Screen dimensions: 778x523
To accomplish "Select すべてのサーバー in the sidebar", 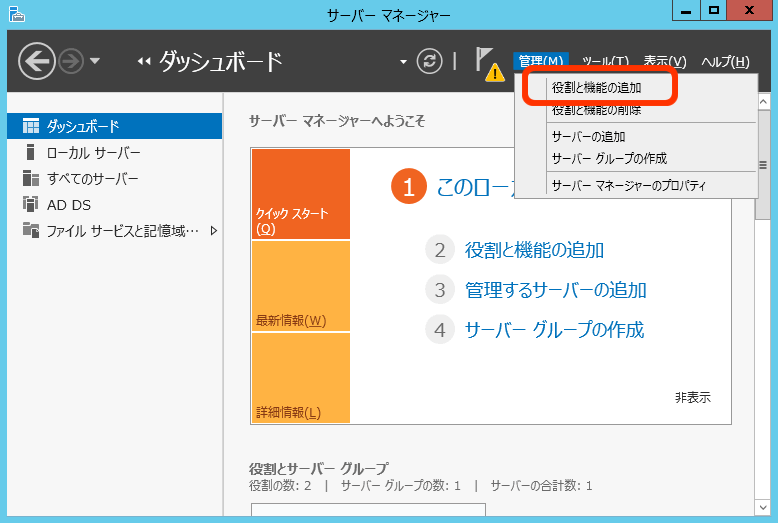I will click(x=115, y=179).
